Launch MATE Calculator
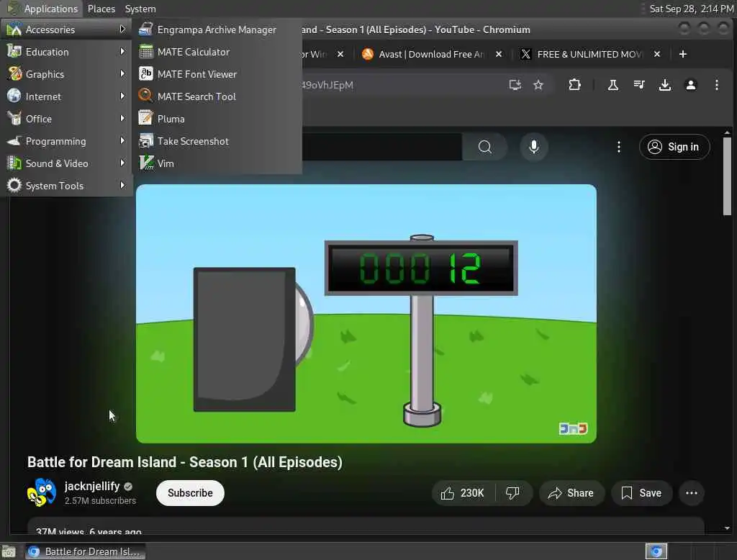 coord(217,52)
